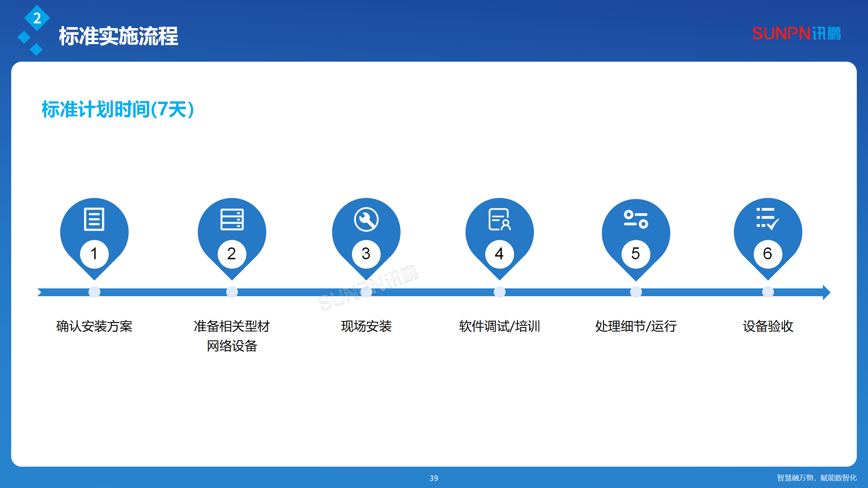Click the training document icon on step 4

point(499,220)
